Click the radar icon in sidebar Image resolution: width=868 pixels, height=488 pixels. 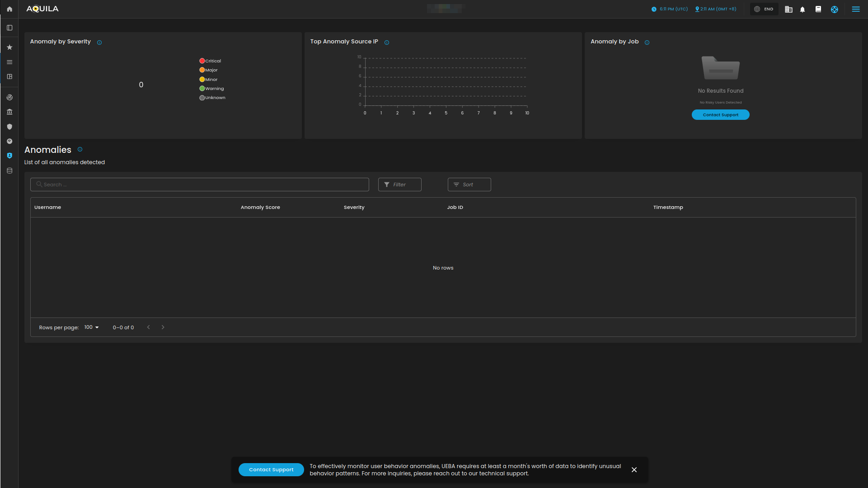tap(9, 98)
